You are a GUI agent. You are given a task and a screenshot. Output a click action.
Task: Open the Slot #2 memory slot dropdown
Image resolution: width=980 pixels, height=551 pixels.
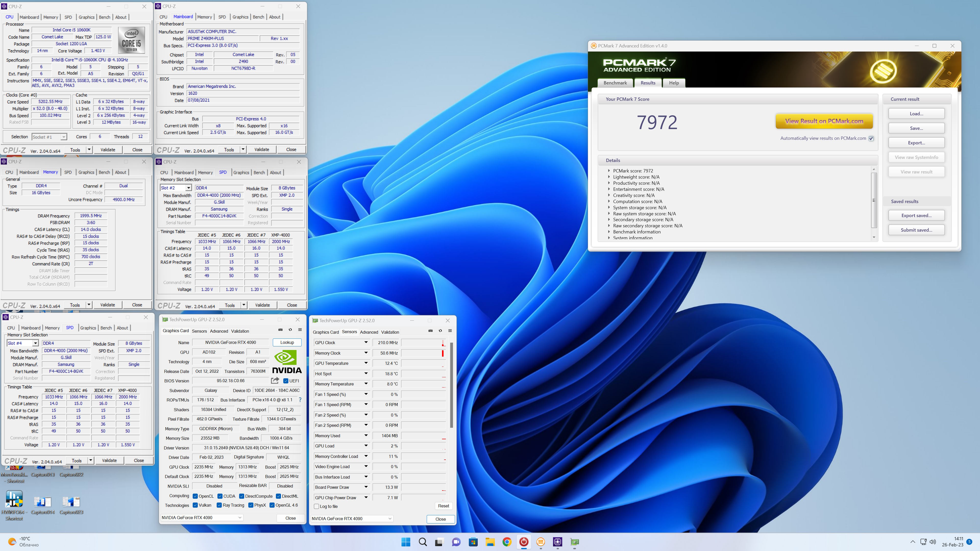188,188
